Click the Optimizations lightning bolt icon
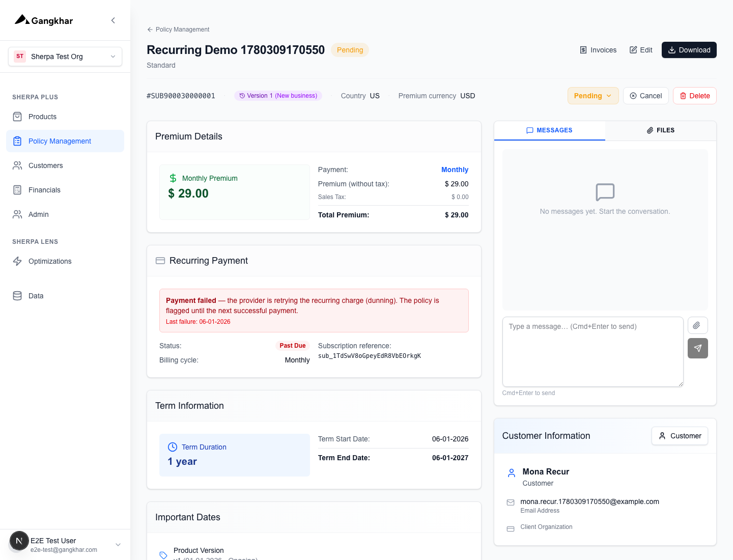This screenshot has height=560, width=733. coord(17,261)
